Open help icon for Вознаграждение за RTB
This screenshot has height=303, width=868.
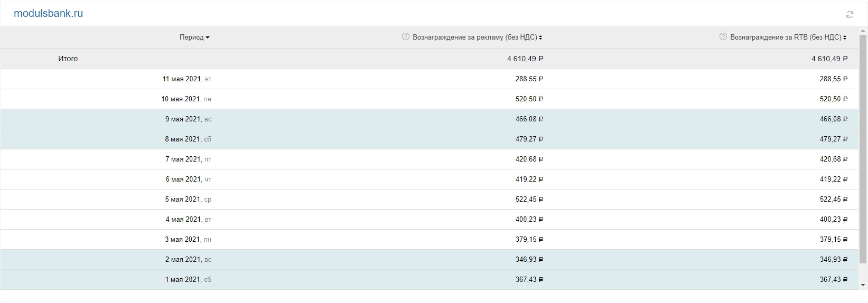(x=723, y=37)
